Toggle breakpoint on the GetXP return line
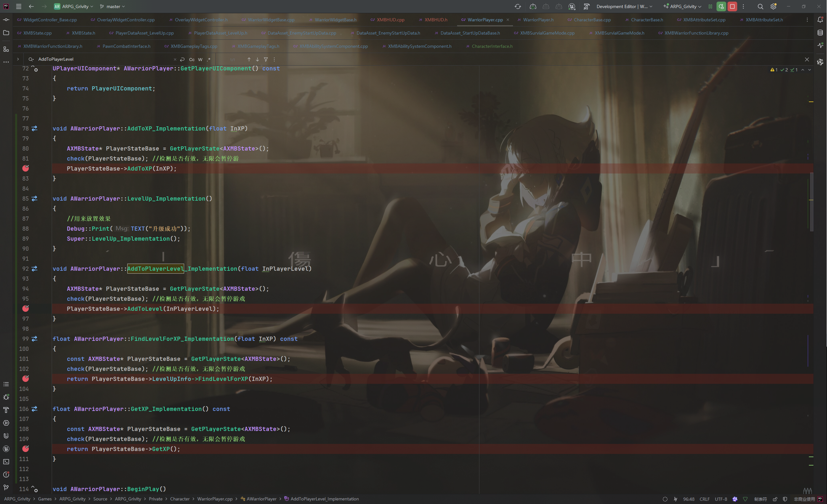This screenshot has width=827, height=504. pyautogui.click(x=26, y=449)
